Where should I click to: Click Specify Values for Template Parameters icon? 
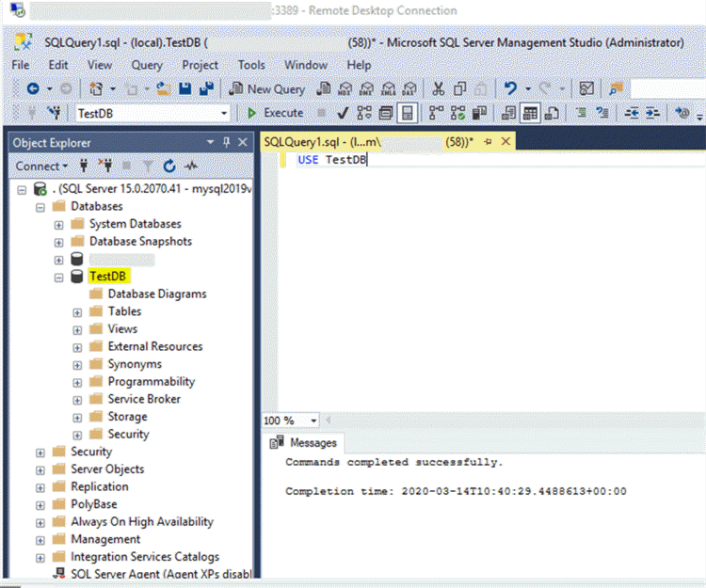tap(682, 113)
